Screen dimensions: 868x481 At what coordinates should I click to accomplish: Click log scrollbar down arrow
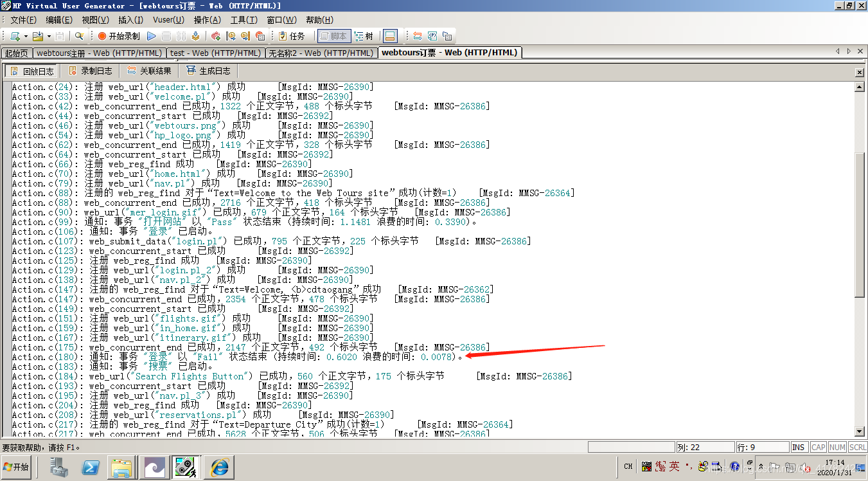(860, 431)
